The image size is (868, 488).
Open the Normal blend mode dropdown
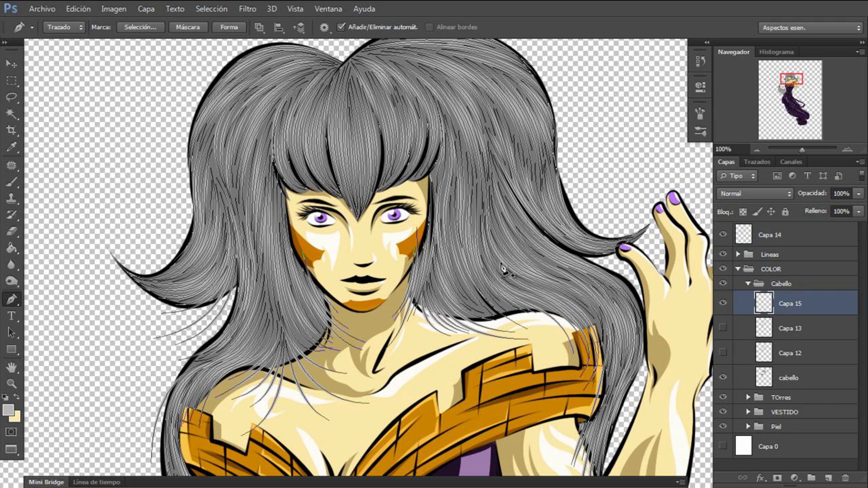(x=754, y=194)
